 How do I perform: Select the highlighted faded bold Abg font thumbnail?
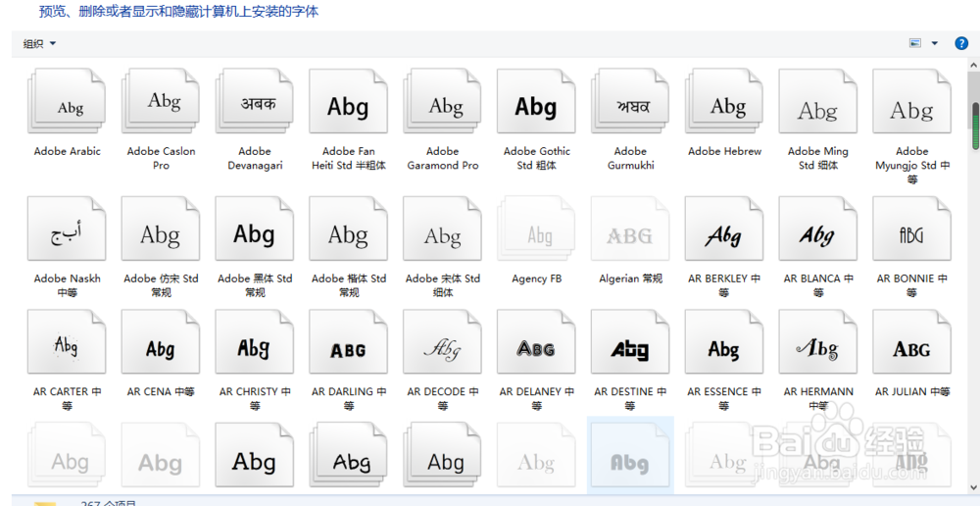[630, 455]
